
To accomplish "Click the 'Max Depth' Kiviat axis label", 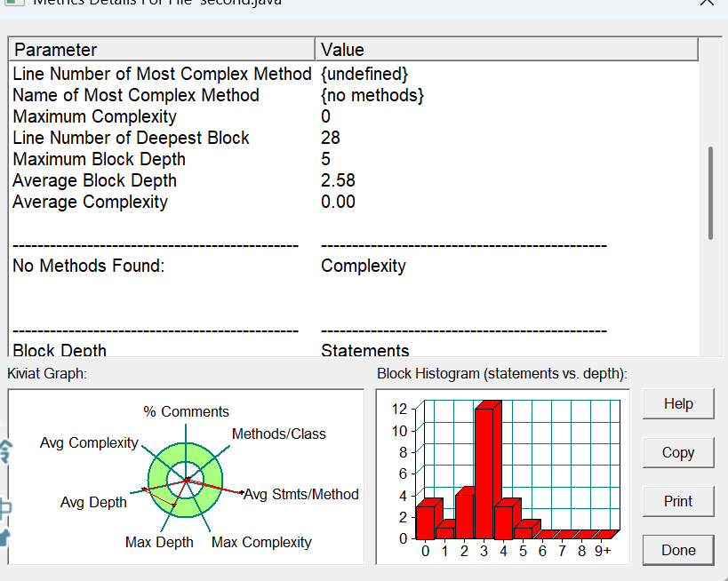I will click(159, 542).
